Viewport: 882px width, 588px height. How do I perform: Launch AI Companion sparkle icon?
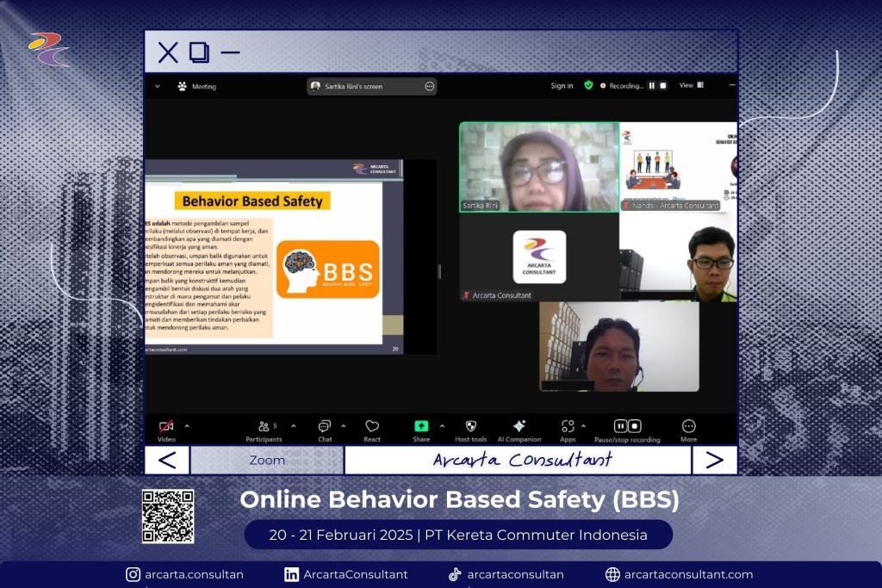[x=519, y=427]
